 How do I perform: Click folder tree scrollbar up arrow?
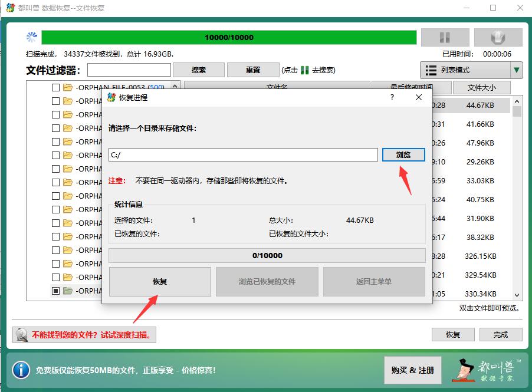click(175, 86)
